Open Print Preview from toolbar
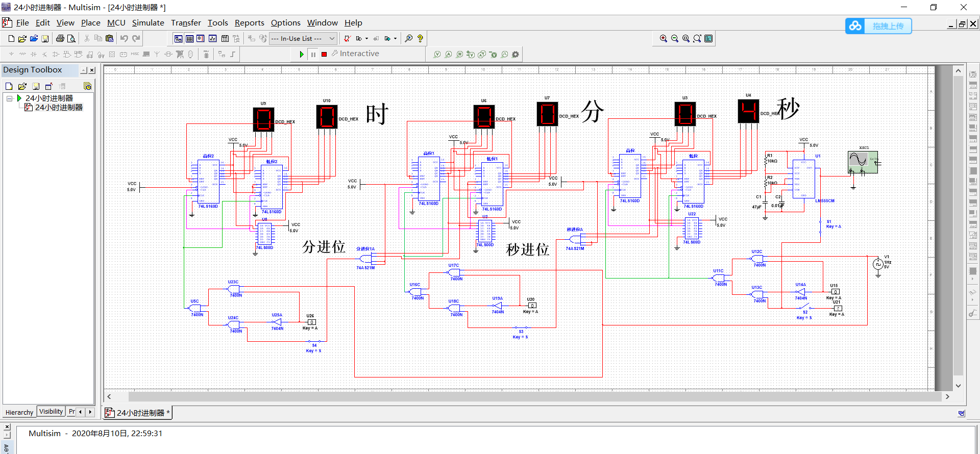The width and height of the screenshot is (980, 454). [x=71, y=38]
